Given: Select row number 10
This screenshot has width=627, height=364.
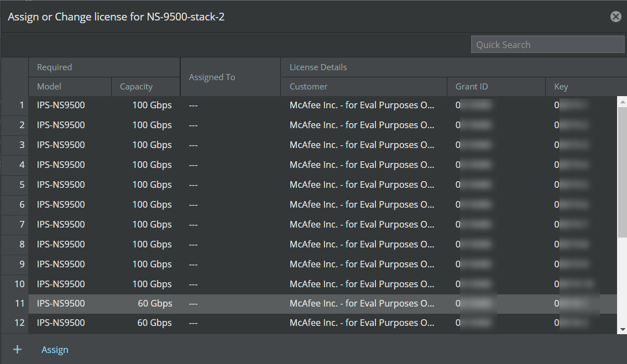Looking at the screenshot, I should pos(15,284).
